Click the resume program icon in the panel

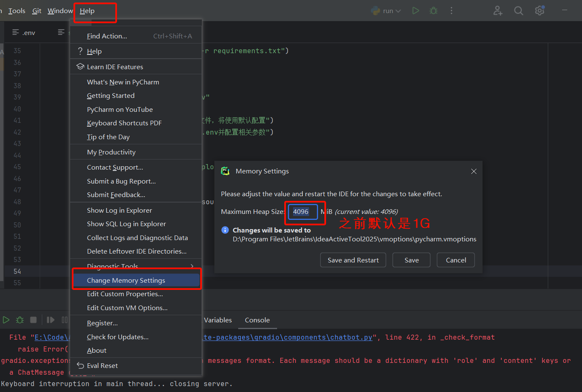[51, 320]
